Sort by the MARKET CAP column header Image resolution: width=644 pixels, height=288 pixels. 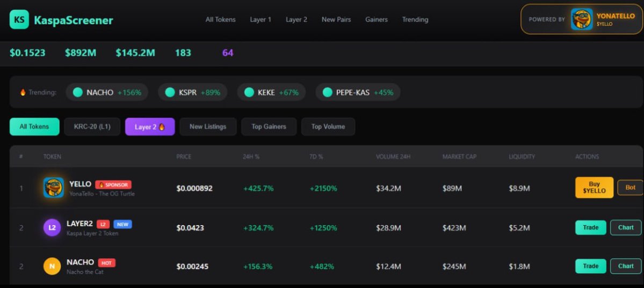coord(459,157)
